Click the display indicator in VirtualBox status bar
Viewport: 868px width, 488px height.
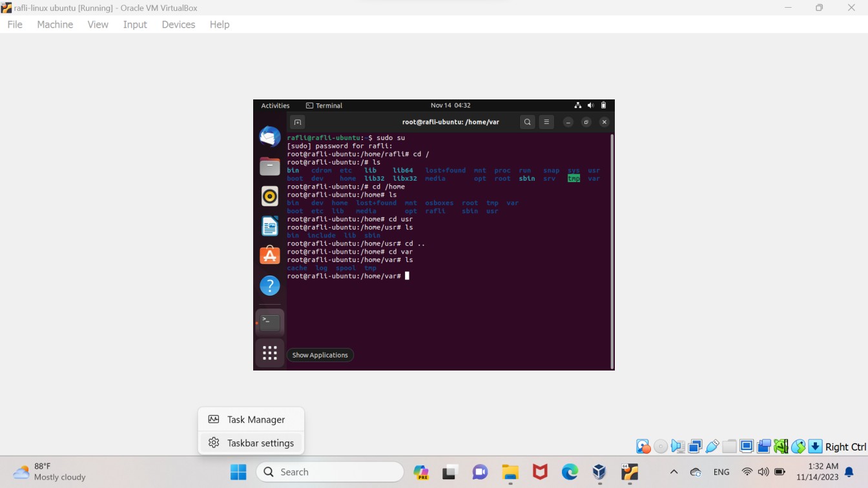coord(747,446)
